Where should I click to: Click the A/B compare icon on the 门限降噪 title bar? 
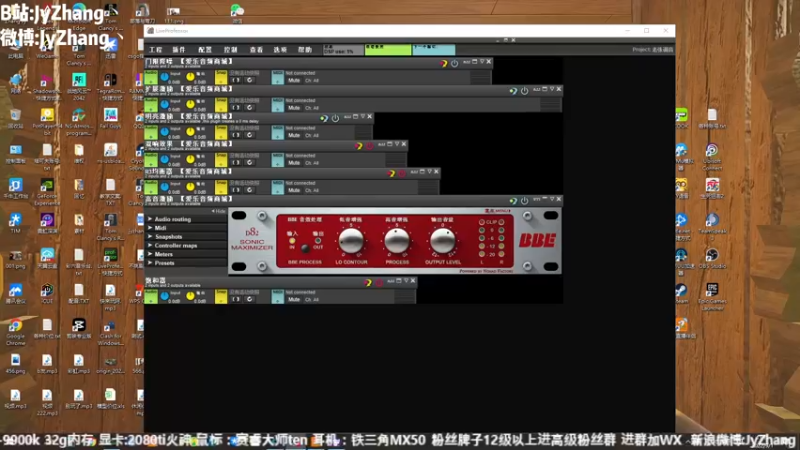point(466,62)
